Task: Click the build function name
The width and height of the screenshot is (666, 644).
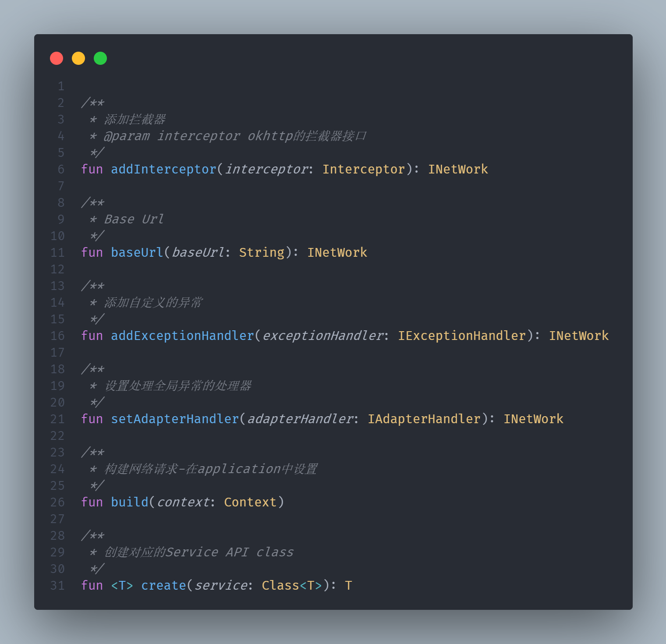Action: click(x=130, y=502)
